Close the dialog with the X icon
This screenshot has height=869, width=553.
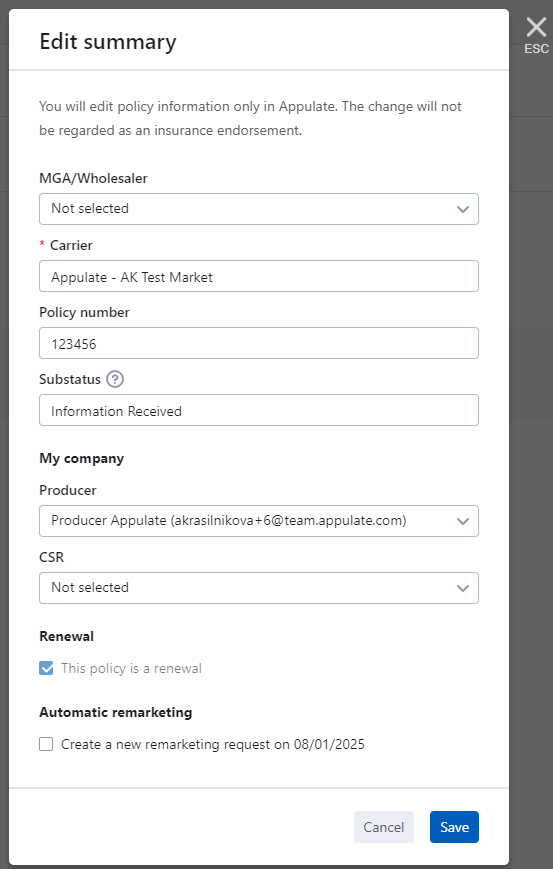click(x=536, y=27)
